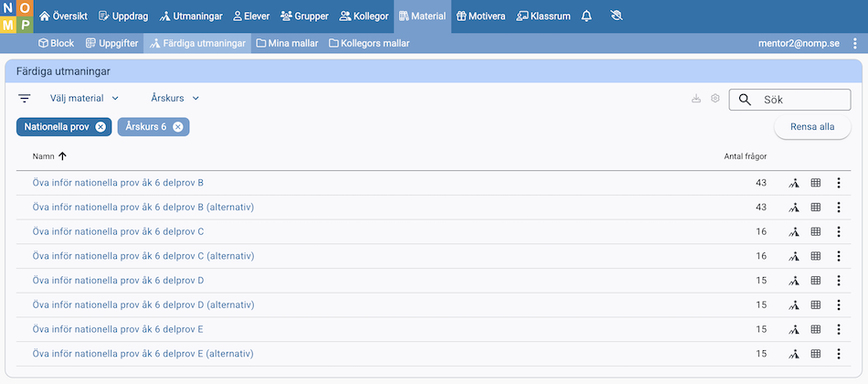Open the notifications bell
This screenshot has height=384, width=868.
pyautogui.click(x=587, y=16)
